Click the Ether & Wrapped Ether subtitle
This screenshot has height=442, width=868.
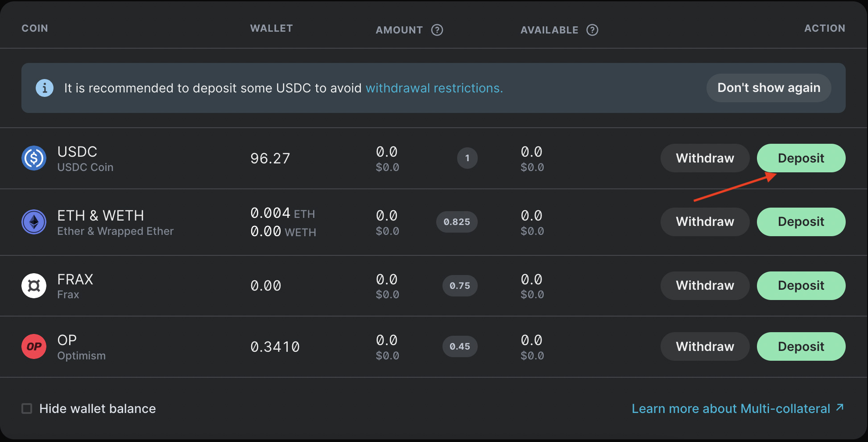[116, 231]
